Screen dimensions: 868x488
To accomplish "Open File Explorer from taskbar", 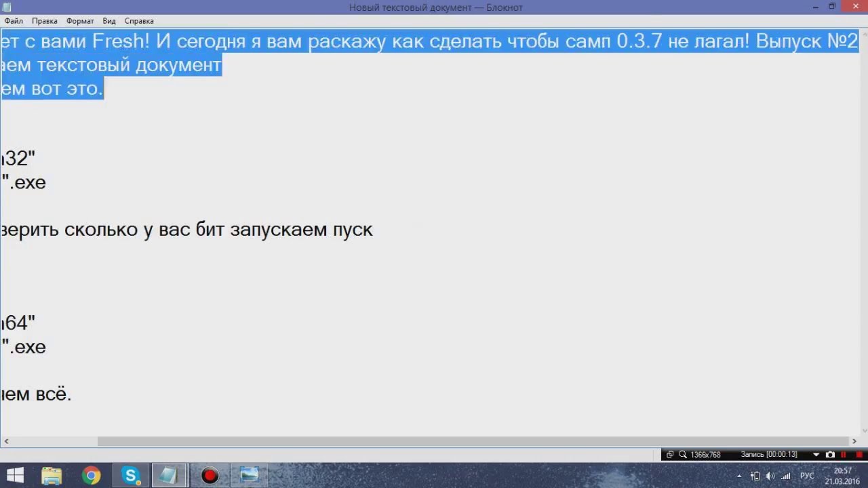I will (52, 476).
